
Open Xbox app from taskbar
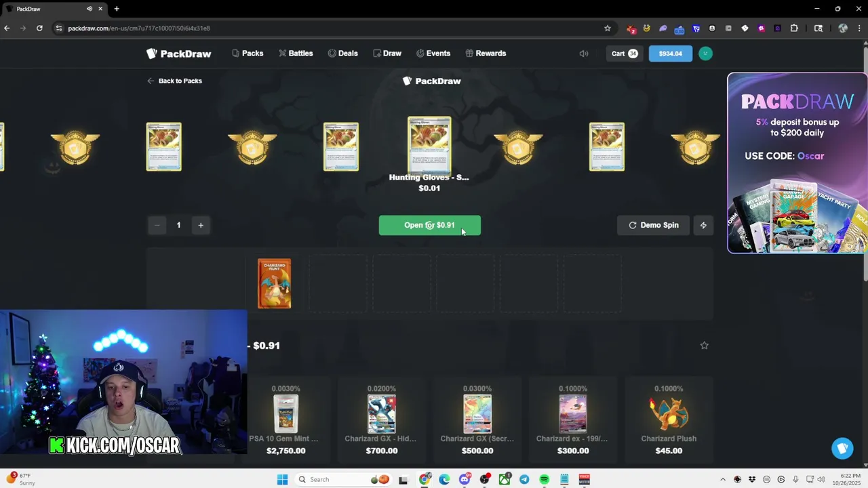[505, 479]
